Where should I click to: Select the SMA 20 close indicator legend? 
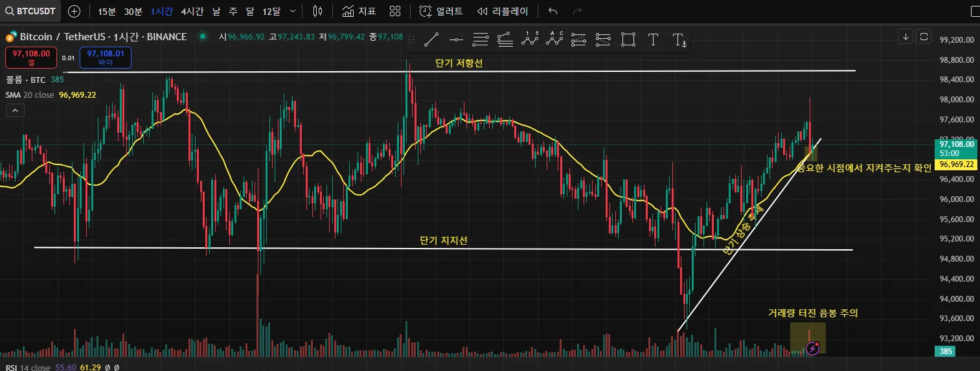(x=51, y=95)
